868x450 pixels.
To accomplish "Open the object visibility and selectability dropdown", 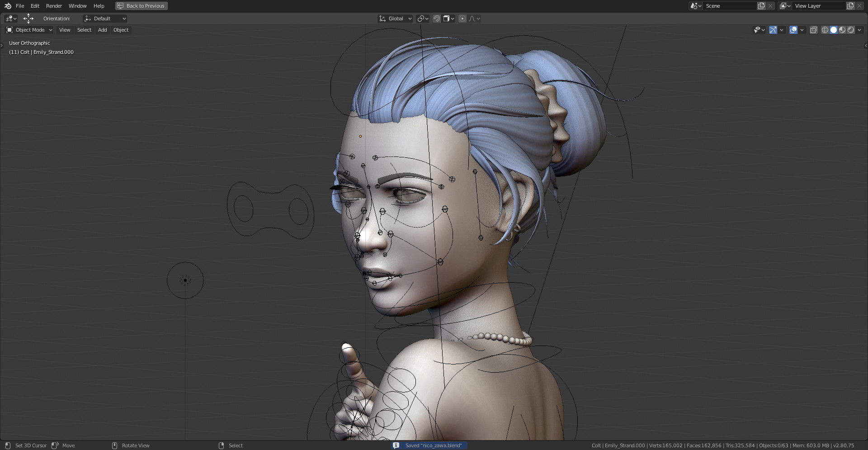I will click(759, 30).
